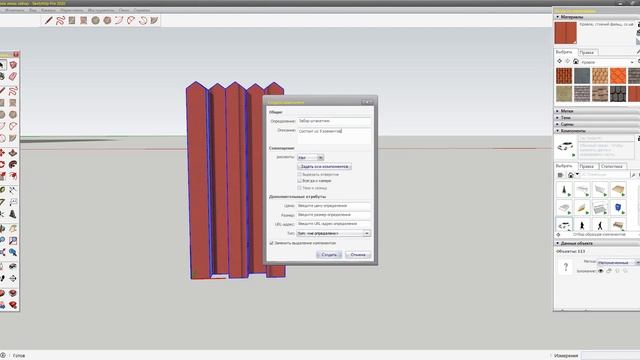Viewport: 640px width, 360px height.
Task: Select the Rectangle tool in top toolbar
Action: (72, 20)
